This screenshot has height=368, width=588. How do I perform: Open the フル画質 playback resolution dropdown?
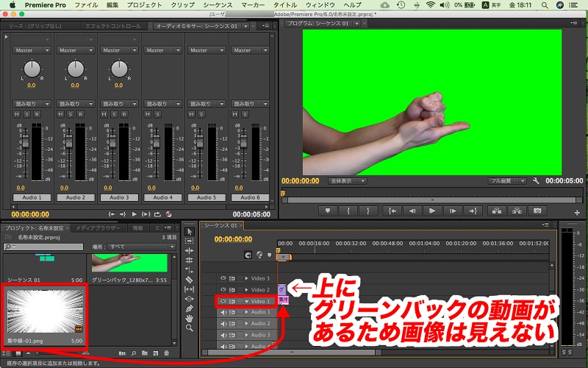click(x=507, y=181)
